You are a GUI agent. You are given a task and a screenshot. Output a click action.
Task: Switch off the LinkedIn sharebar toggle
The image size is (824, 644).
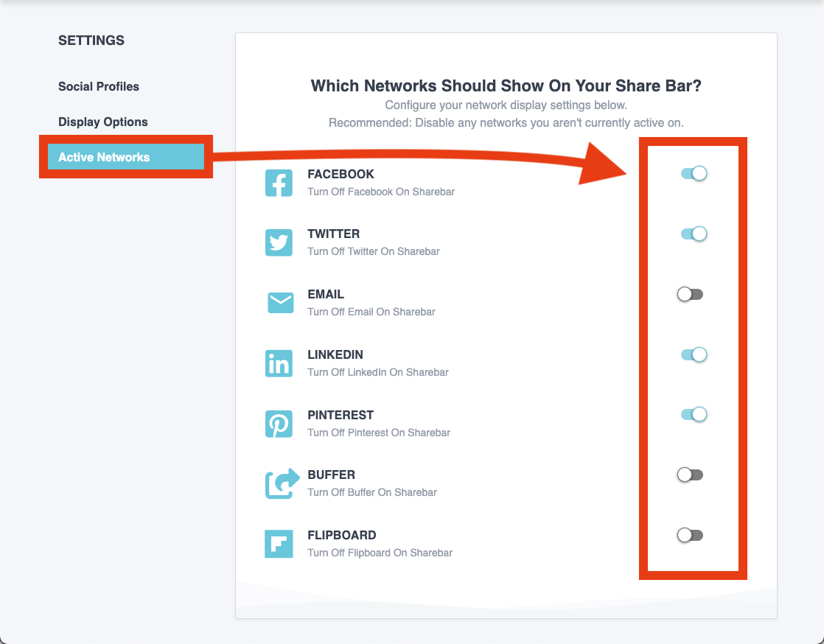(694, 354)
